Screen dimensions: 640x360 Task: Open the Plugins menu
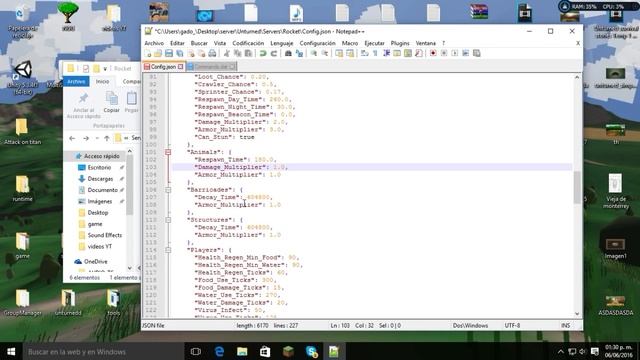400,43
